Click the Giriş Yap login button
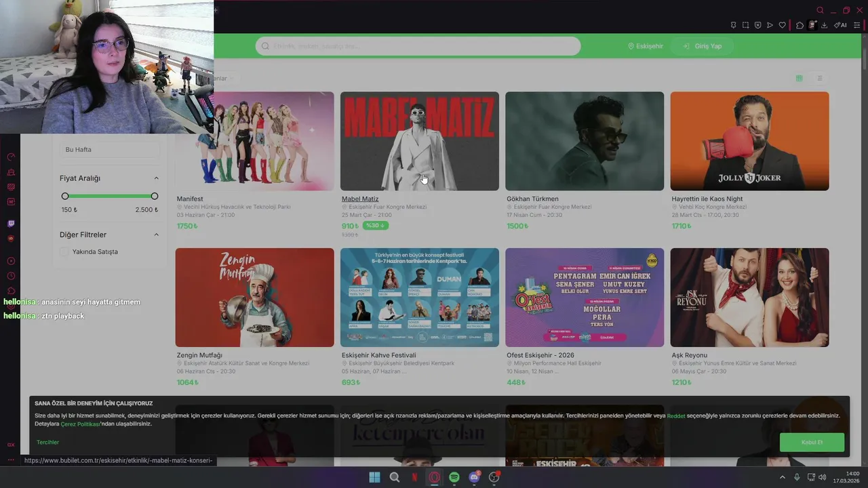Image resolution: width=868 pixels, height=488 pixels. (702, 46)
